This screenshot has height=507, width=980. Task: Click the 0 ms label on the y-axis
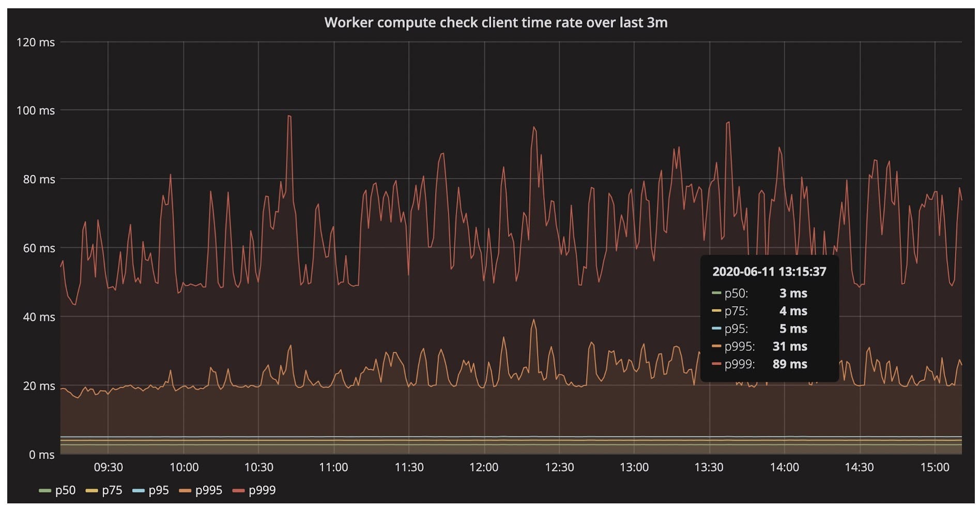41,455
